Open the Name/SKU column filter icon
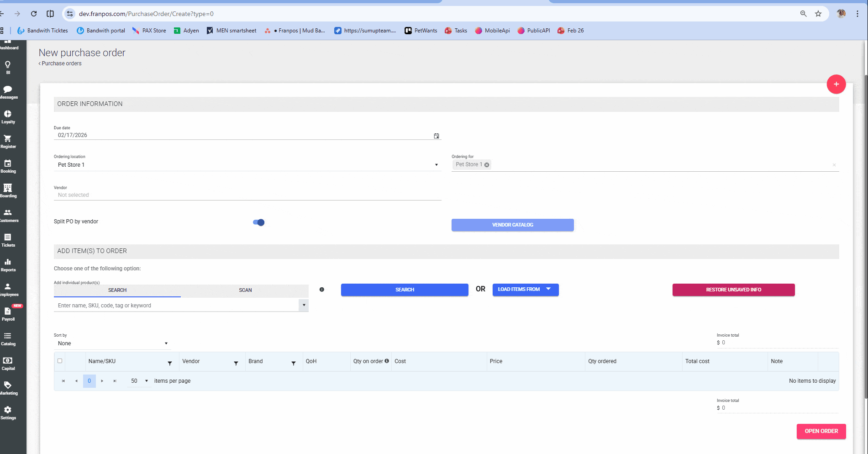This screenshot has width=868, height=454. (169, 363)
